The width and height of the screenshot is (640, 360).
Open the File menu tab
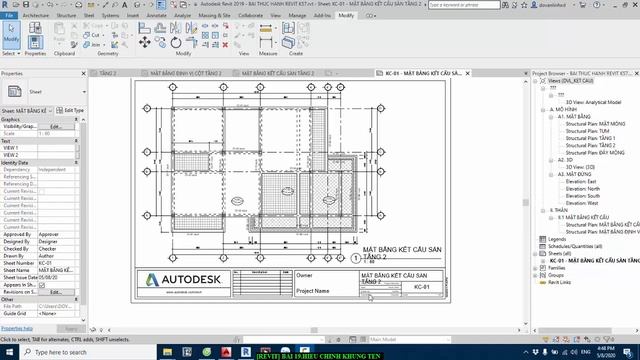point(9,16)
